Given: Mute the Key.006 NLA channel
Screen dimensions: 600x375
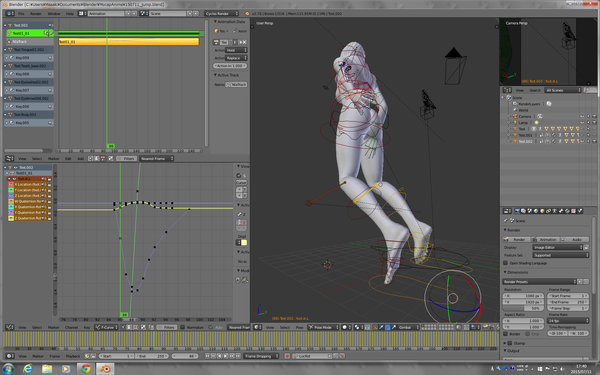Looking at the screenshot, I should point(50,106).
